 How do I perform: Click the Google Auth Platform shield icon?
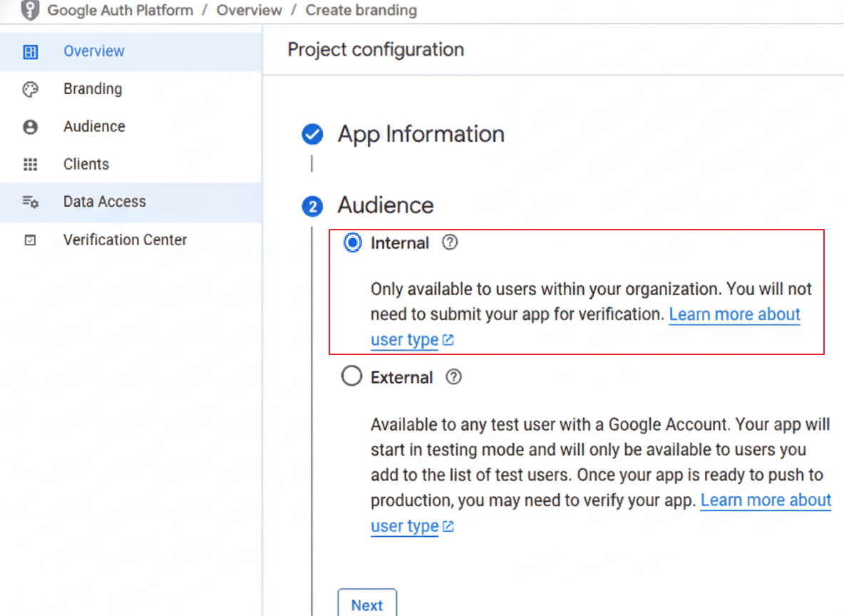tap(30, 10)
